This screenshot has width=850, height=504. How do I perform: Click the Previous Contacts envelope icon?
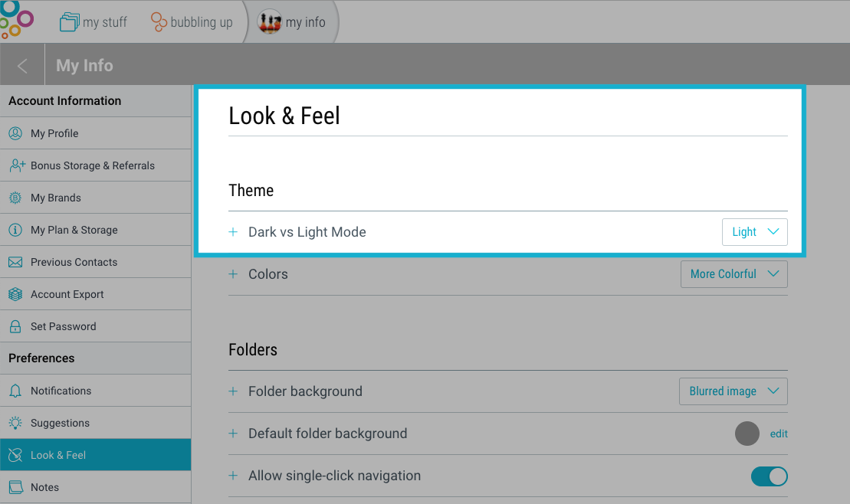click(15, 262)
